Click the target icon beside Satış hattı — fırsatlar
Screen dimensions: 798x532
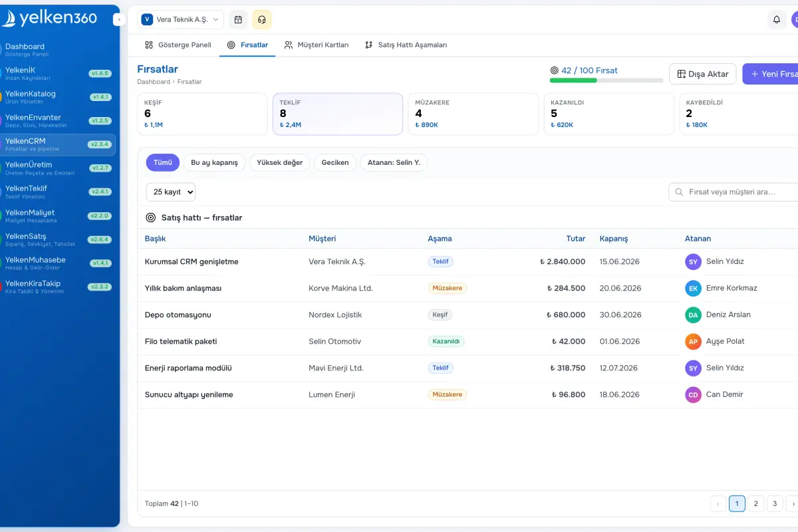click(x=150, y=217)
